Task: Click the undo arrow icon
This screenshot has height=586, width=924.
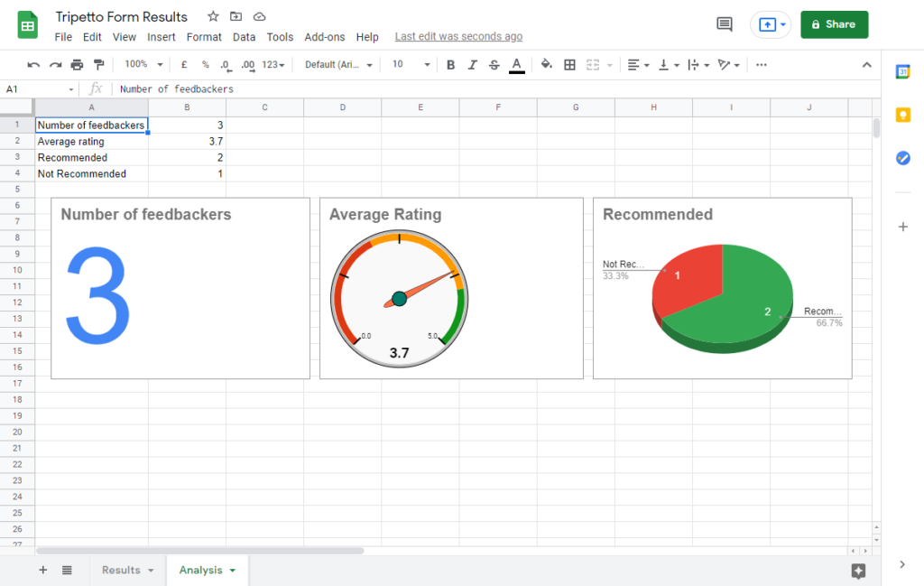Action: click(33, 65)
